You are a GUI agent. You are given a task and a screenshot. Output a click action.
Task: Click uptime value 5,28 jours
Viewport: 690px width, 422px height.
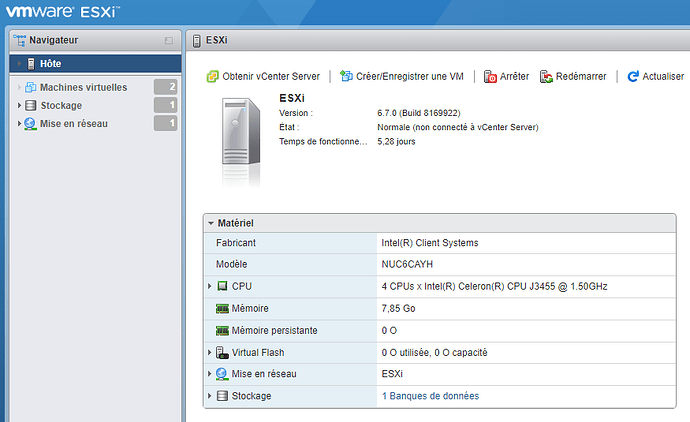396,142
